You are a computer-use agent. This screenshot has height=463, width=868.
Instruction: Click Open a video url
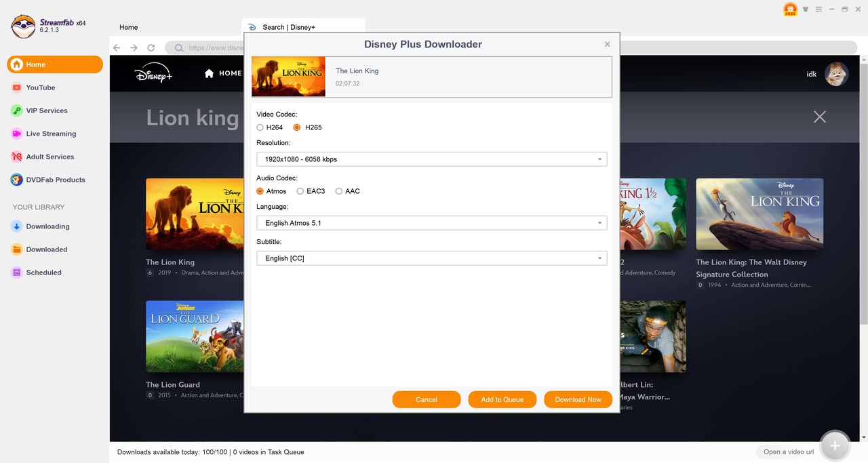click(x=789, y=451)
